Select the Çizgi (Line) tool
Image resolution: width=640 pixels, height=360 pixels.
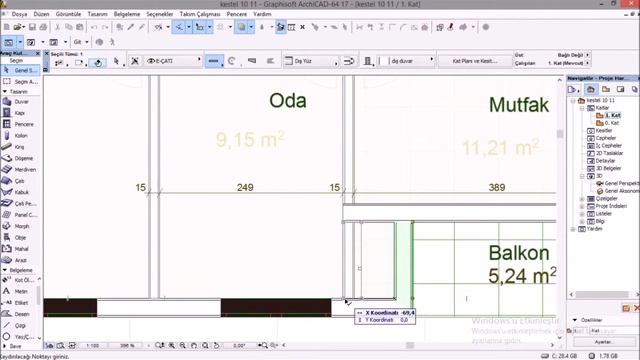20,326
